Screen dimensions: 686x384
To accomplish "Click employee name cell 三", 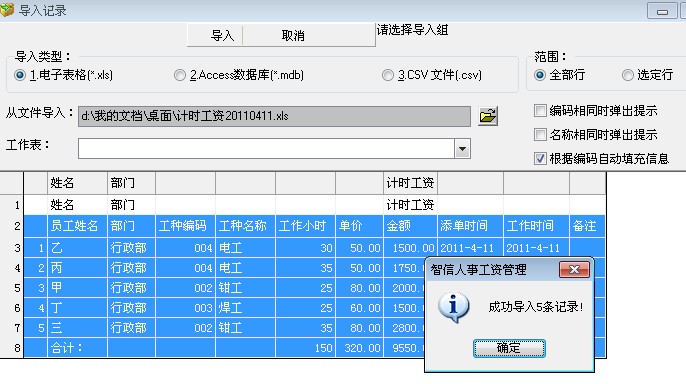I will point(77,328).
